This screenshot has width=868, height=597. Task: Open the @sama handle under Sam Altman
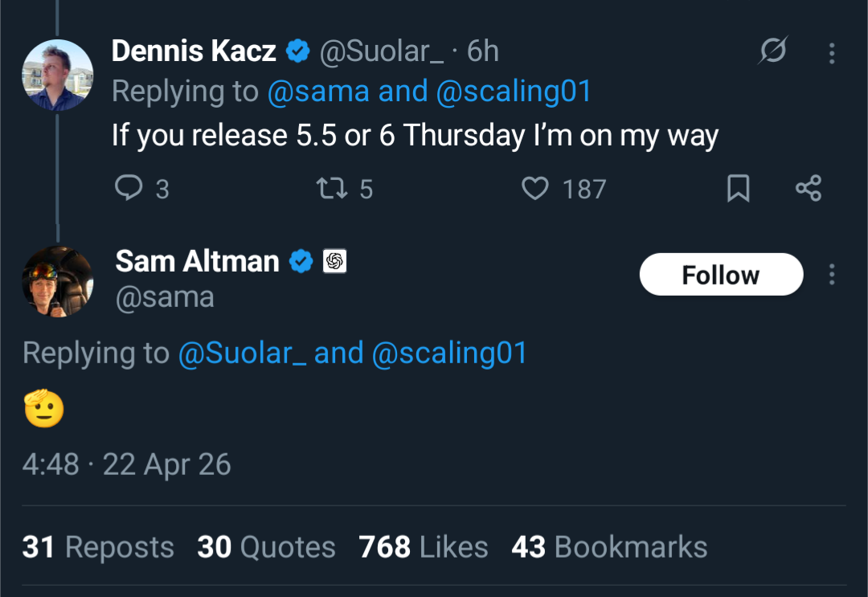165,297
